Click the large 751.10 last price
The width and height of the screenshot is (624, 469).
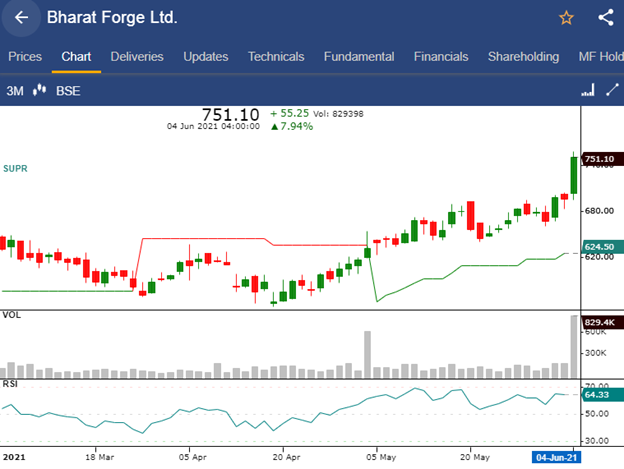pyautogui.click(x=230, y=115)
